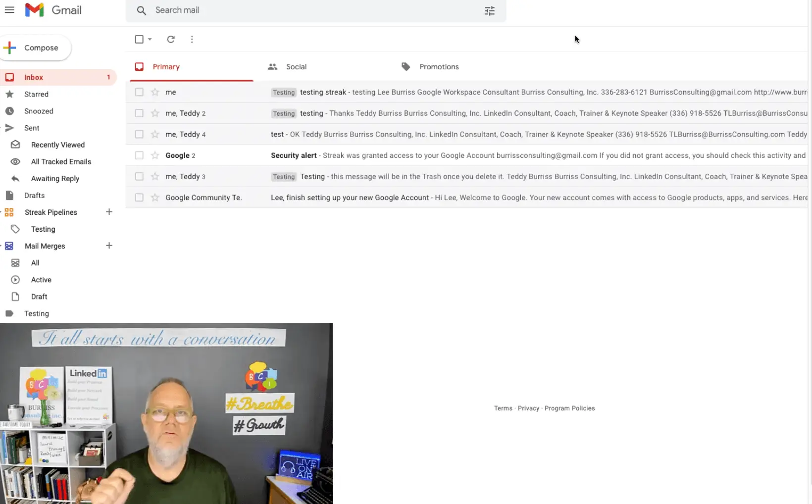The image size is (812, 504).
Task: Click the Streak Pipelines grid icon
Action: click(9, 212)
